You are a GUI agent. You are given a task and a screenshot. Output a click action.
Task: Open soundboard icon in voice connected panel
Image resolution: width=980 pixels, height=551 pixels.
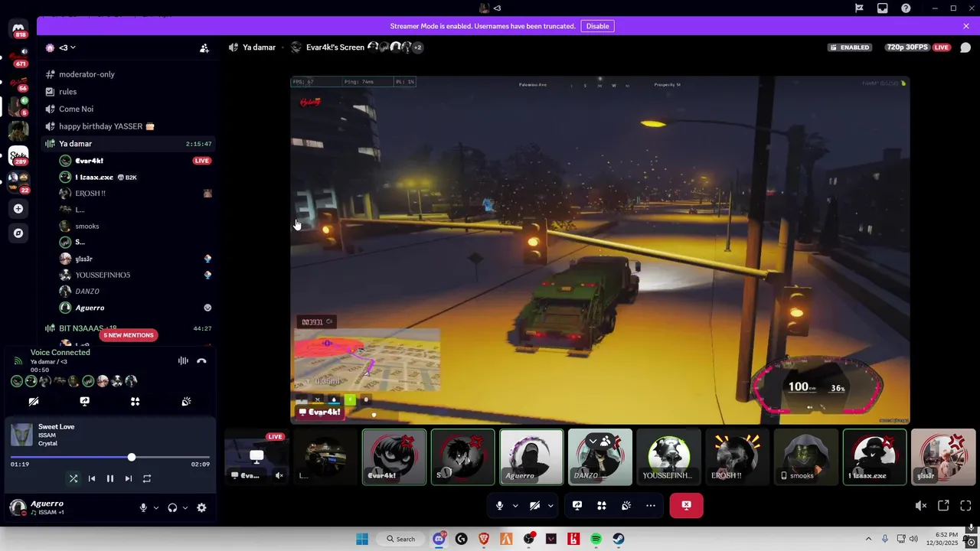[186, 401]
